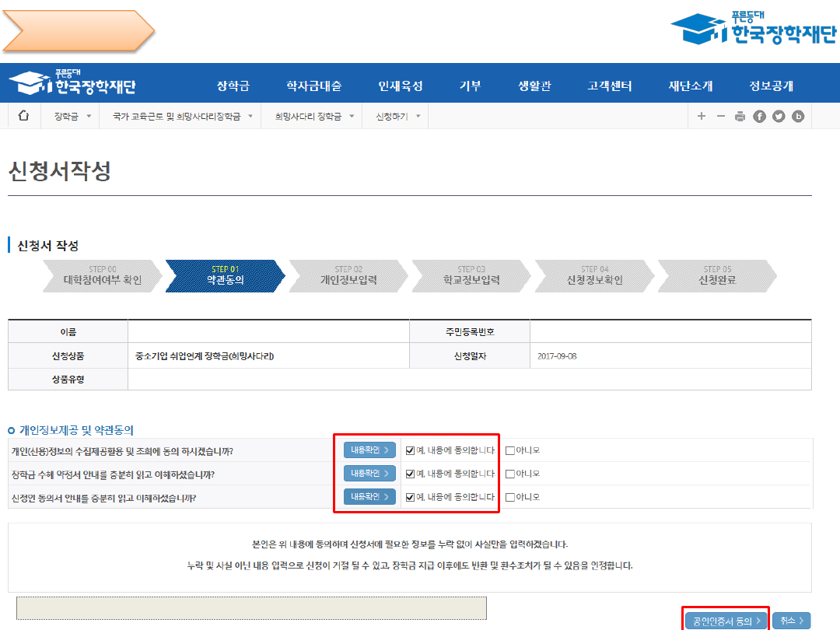Share page via Twitter icon
Viewport: 840px width, 630px height.
(x=779, y=117)
